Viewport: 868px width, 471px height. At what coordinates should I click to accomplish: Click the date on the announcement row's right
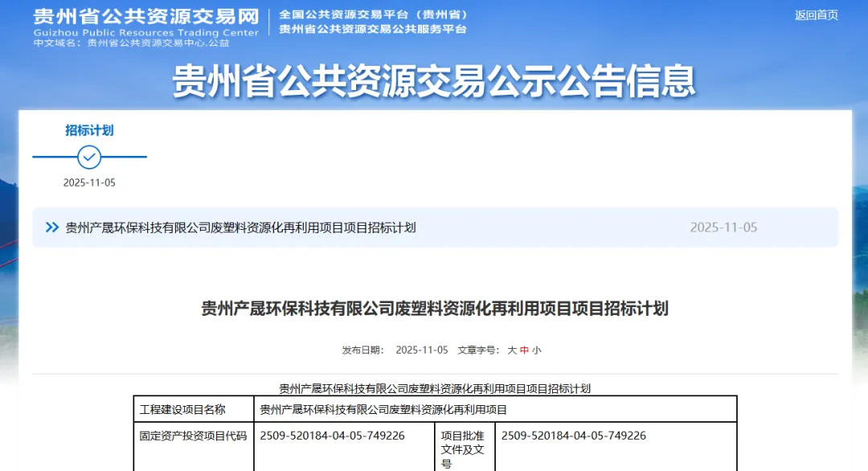pyautogui.click(x=723, y=227)
